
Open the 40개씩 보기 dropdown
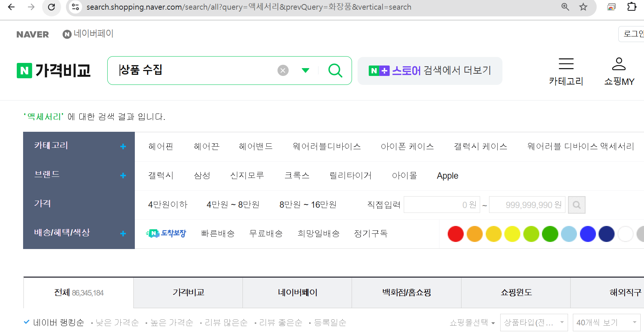coord(606,322)
